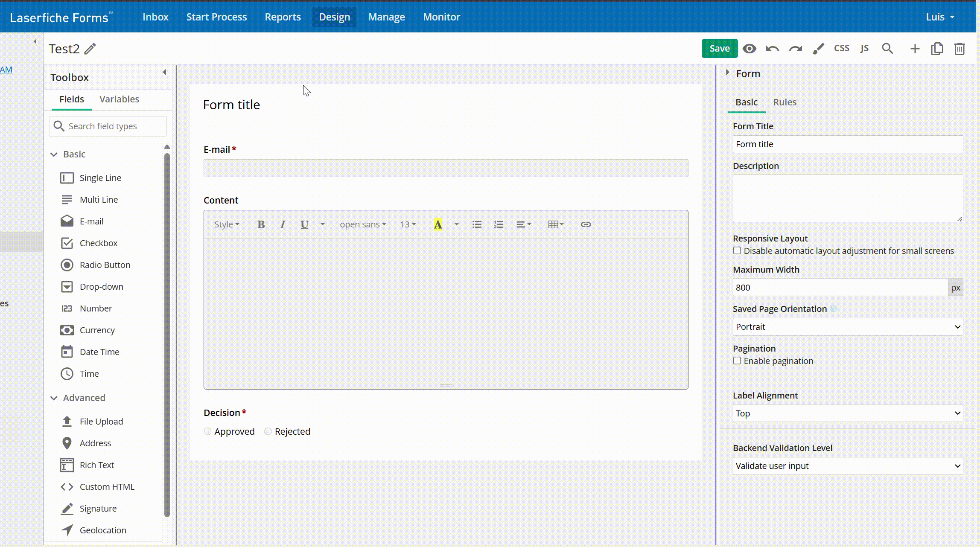
Task: Open the font size 13 dropdown
Action: pos(408,224)
